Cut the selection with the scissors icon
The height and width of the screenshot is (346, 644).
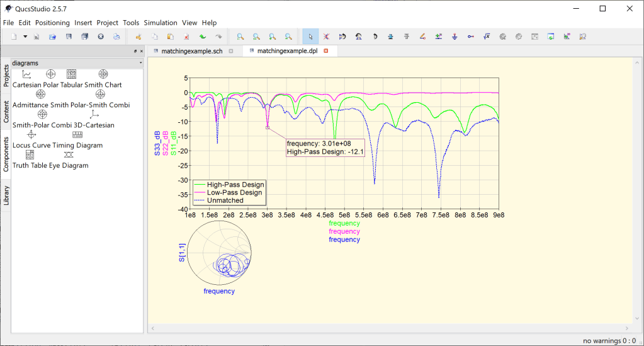(x=138, y=37)
